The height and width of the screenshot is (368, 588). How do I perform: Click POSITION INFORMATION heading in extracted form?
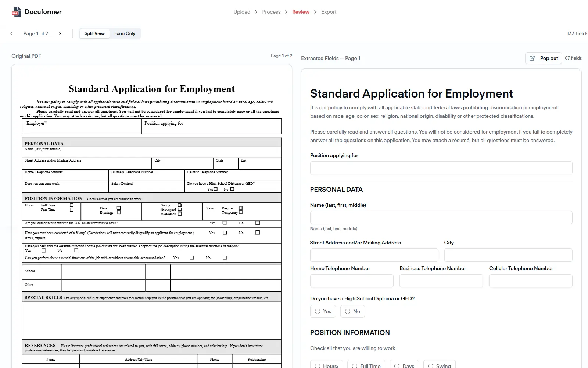[350, 333]
